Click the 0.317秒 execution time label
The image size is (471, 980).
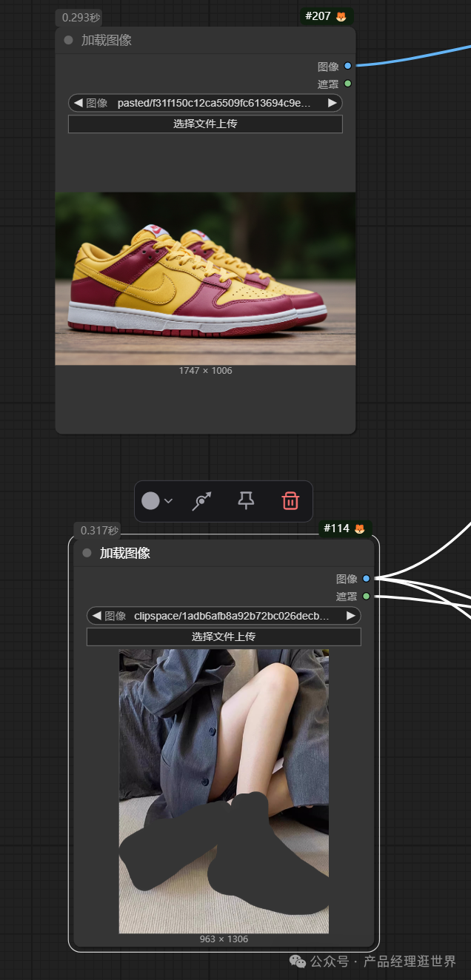(100, 530)
